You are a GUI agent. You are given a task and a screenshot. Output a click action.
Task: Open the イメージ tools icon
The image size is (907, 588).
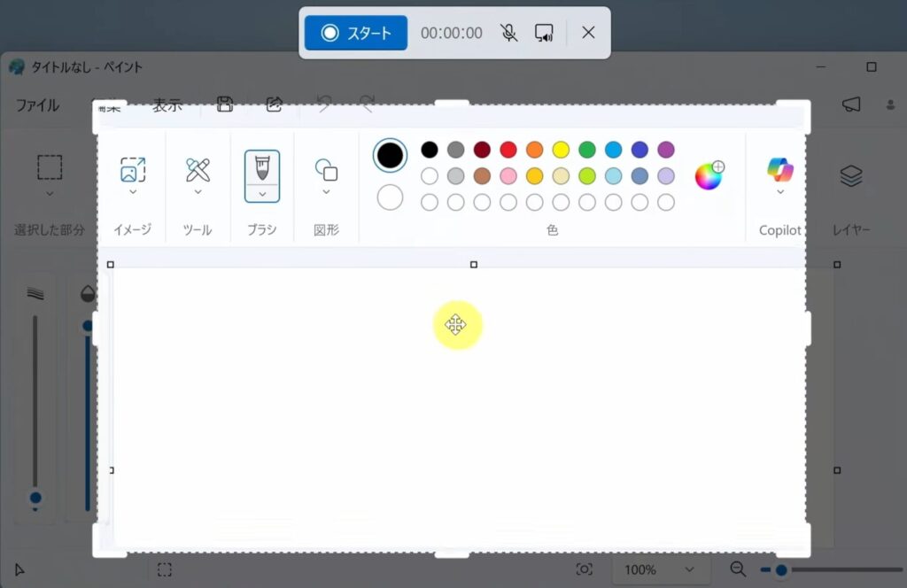[x=133, y=169]
